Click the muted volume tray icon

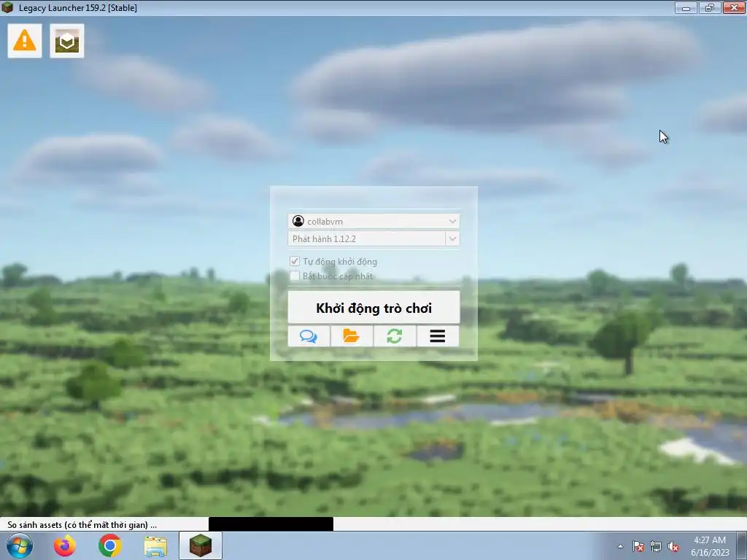[673, 546]
